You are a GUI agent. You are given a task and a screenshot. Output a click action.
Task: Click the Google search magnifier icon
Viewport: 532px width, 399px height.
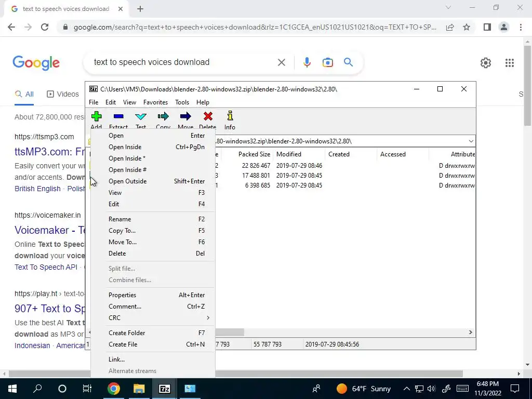[349, 62]
